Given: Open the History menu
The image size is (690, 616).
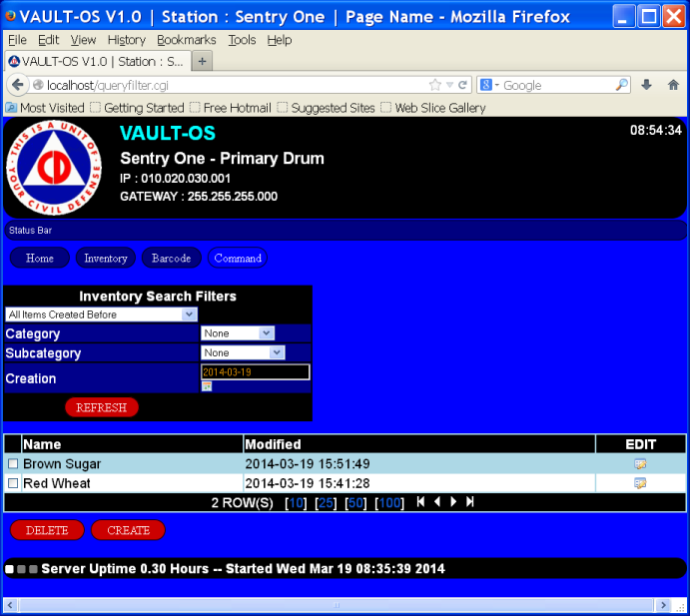Looking at the screenshot, I should click(x=126, y=40).
